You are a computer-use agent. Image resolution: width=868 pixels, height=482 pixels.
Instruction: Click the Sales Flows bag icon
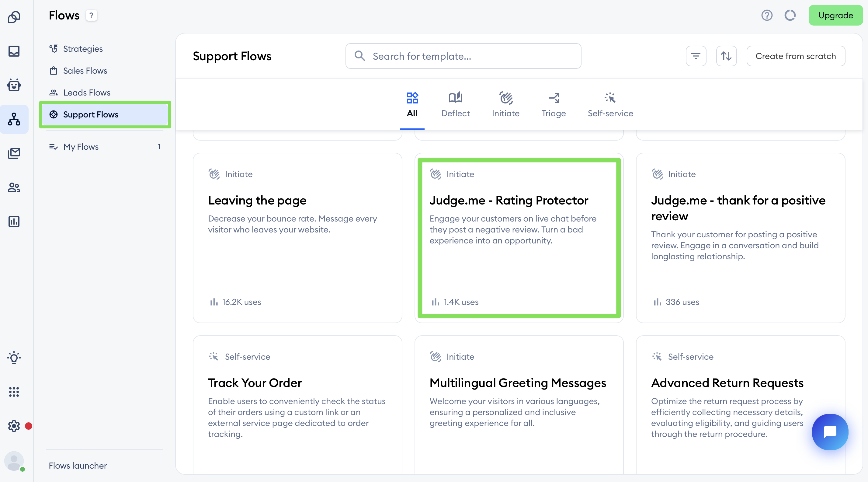(x=54, y=71)
